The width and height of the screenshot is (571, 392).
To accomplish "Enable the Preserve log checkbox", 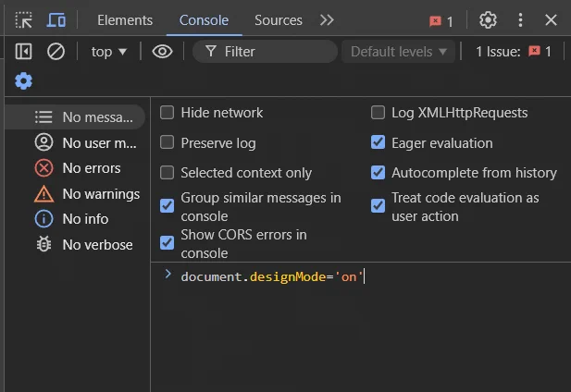I will [x=168, y=142].
